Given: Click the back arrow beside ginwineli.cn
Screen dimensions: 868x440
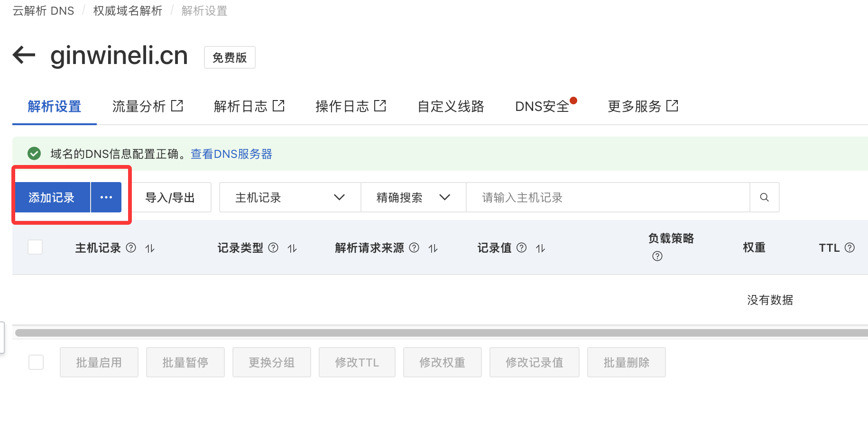Looking at the screenshot, I should (24, 55).
